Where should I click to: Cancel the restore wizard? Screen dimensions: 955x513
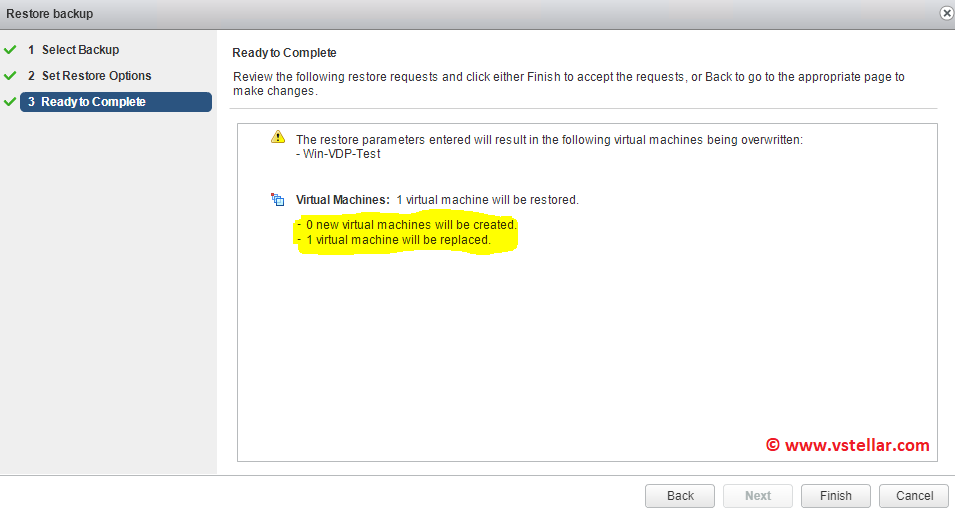(x=914, y=496)
